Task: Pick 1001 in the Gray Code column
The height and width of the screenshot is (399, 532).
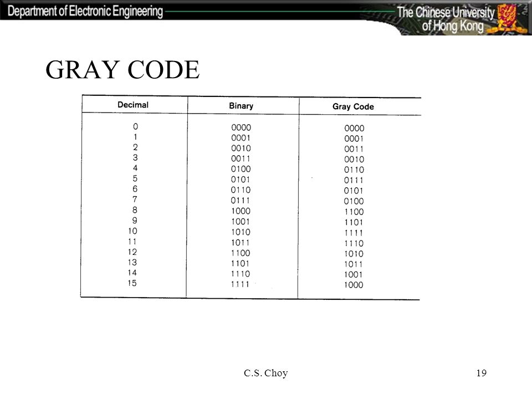Action: pyautogui.click(x=353, y=274)
